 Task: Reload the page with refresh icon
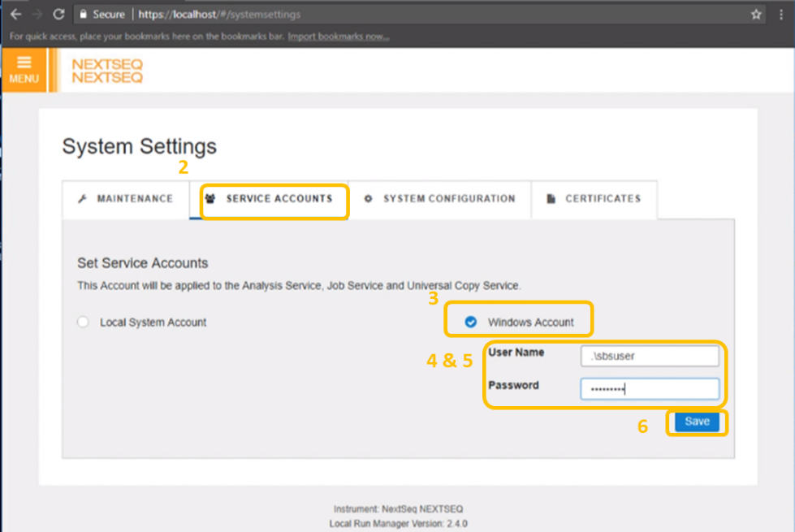[x=58, y=15]
